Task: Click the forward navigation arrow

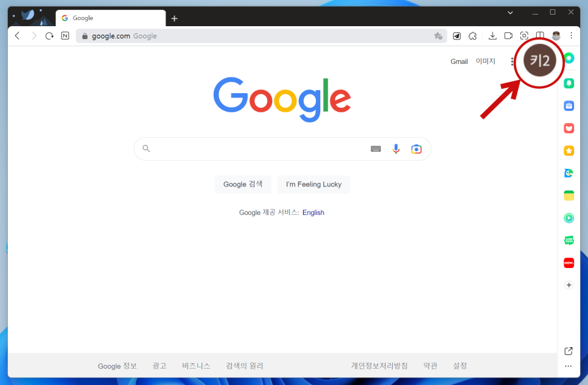Action: pyautogui.click(x=33, y=36)
